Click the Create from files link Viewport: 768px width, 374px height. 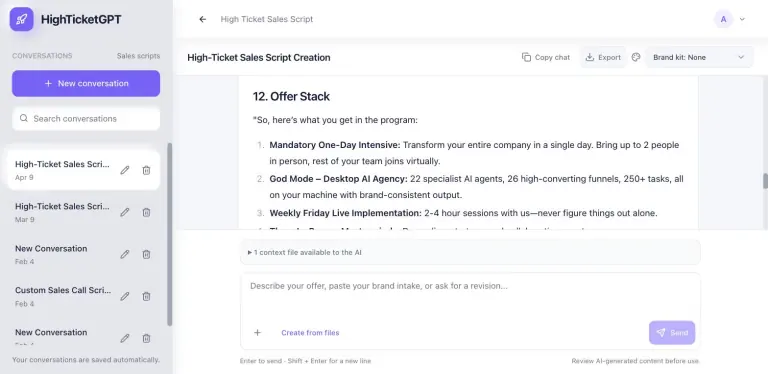click(310, 333)
